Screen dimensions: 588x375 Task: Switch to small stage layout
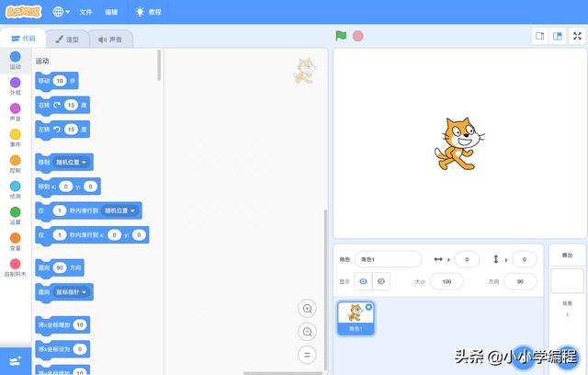tap(540, 36)
